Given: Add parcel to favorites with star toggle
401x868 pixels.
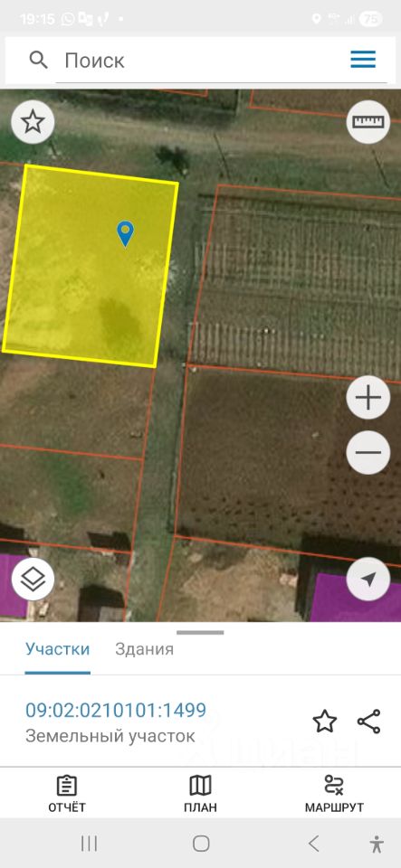Looking at the screenshot, I should [x=325, y=722].
